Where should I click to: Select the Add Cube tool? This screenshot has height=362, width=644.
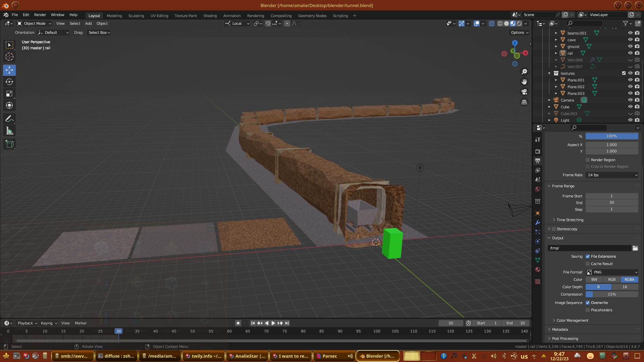coord(9,144)
